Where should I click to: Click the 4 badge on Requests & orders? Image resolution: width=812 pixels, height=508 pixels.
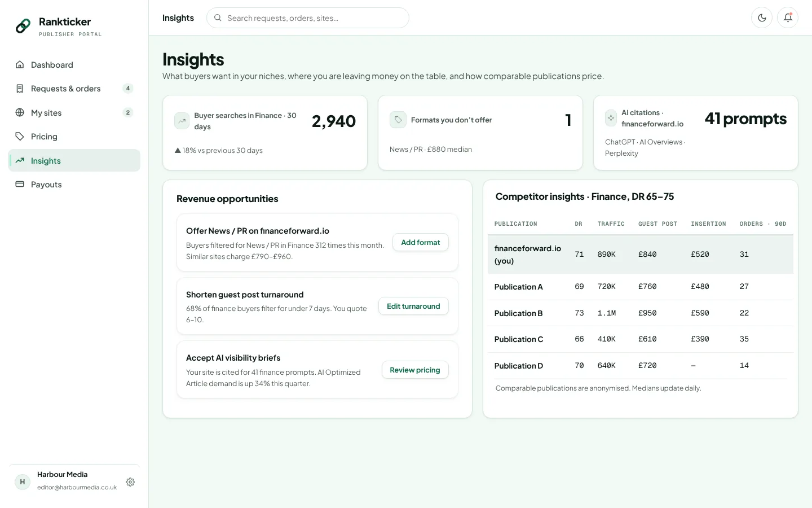[128, 88]
